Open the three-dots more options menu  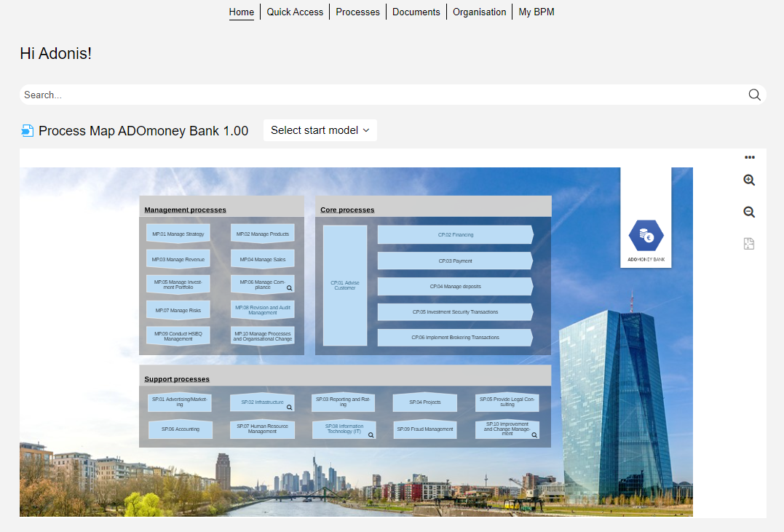tap(749, 157)
